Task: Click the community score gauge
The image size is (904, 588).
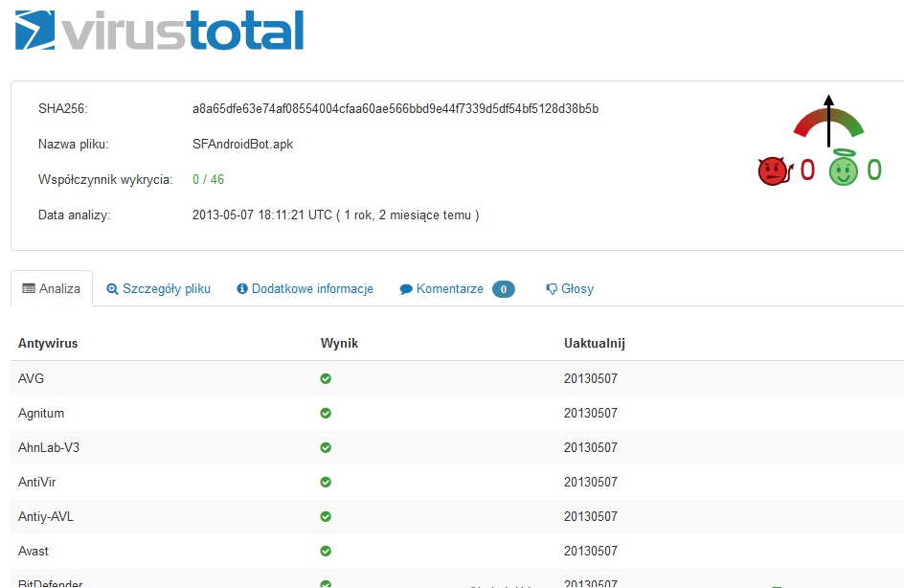Action: coord(828,121)
